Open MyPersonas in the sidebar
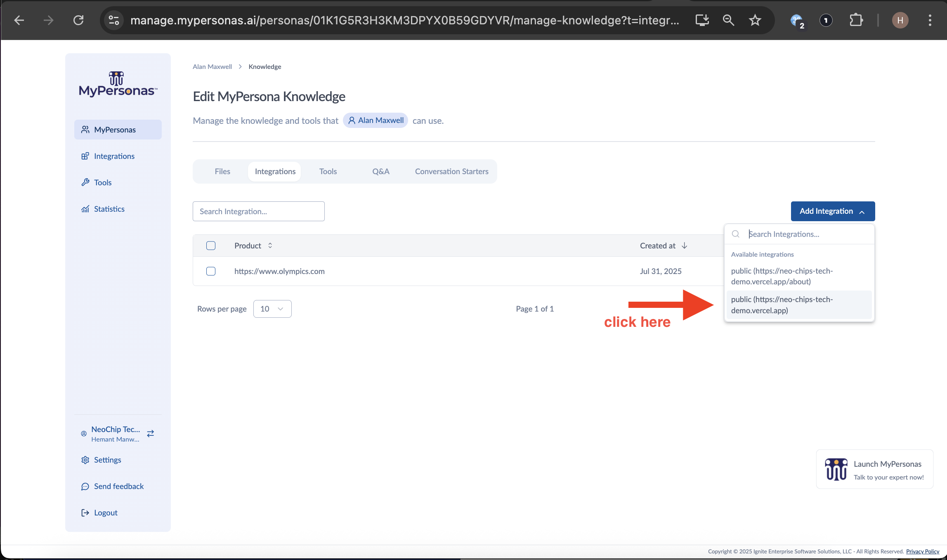 118,130
